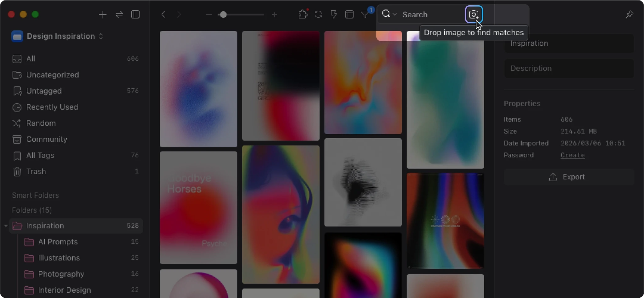Open the filter funnel icon
Viewport: 644px width, 298px height.
tap(365, 14)
